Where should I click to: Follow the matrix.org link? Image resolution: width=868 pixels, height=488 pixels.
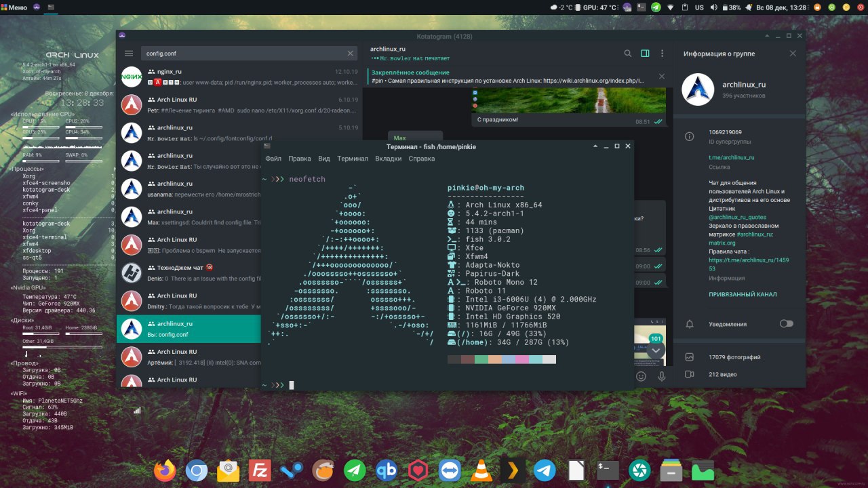click(722, 243)
